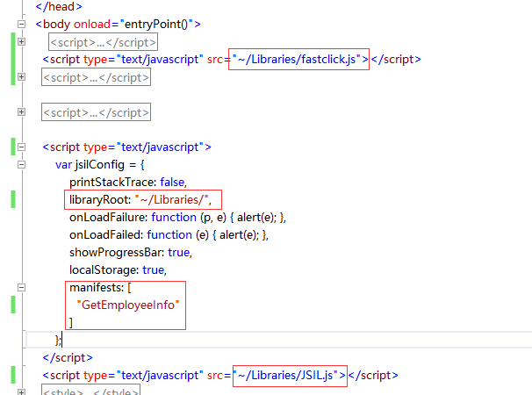532x395 pixels.
Task: Click the function keyword on the onLoadFailure line
Action: 174,217
